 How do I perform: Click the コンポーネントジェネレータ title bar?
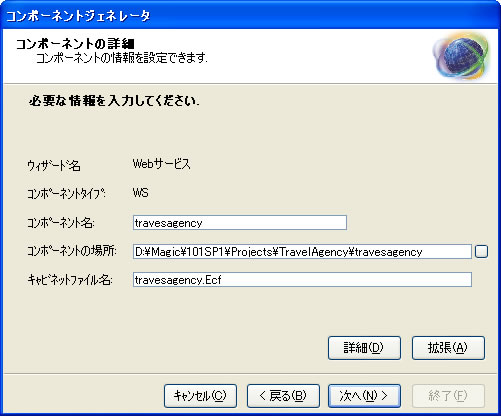click(250, 16)
